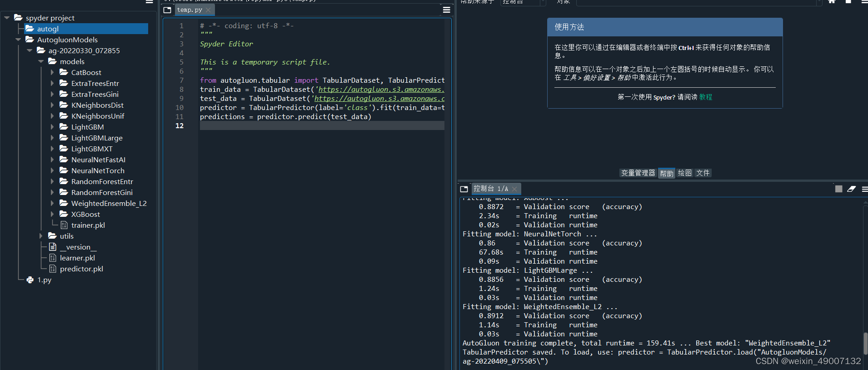Click the '0.8912' validation score value
The image size is (868, 370).
pos(491,316)
